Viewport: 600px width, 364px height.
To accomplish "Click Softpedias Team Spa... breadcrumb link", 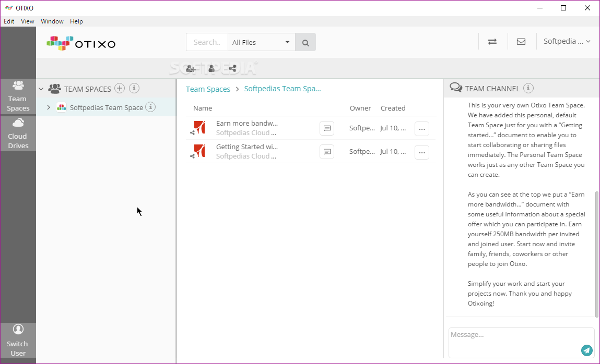I will (283, 89).
